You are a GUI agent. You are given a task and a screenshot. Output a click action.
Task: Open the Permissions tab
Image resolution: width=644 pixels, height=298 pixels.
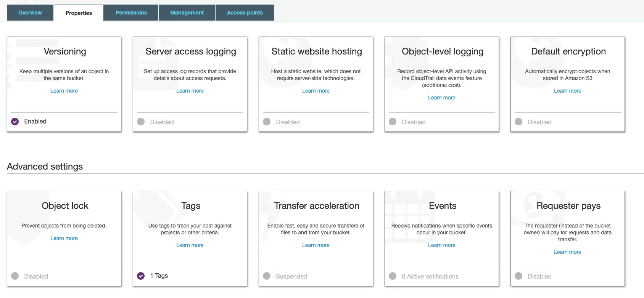tap(131, 13)
